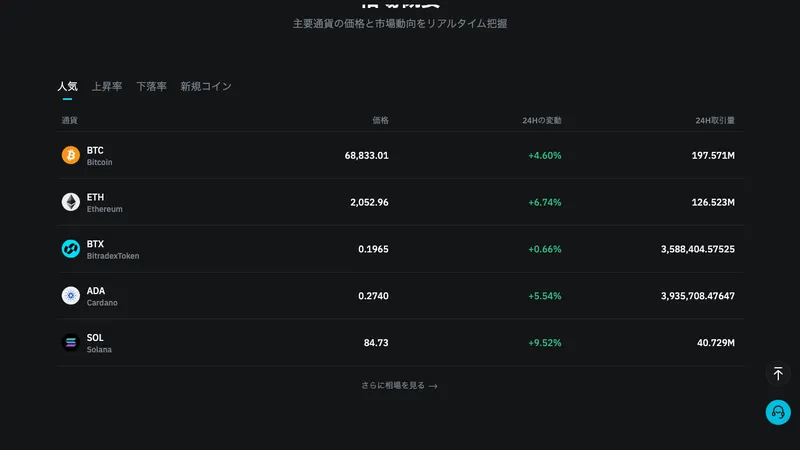Click the Solana SOL coin icon
The image size is (800, 450).
pyautogui.click(x=70, y=343)
